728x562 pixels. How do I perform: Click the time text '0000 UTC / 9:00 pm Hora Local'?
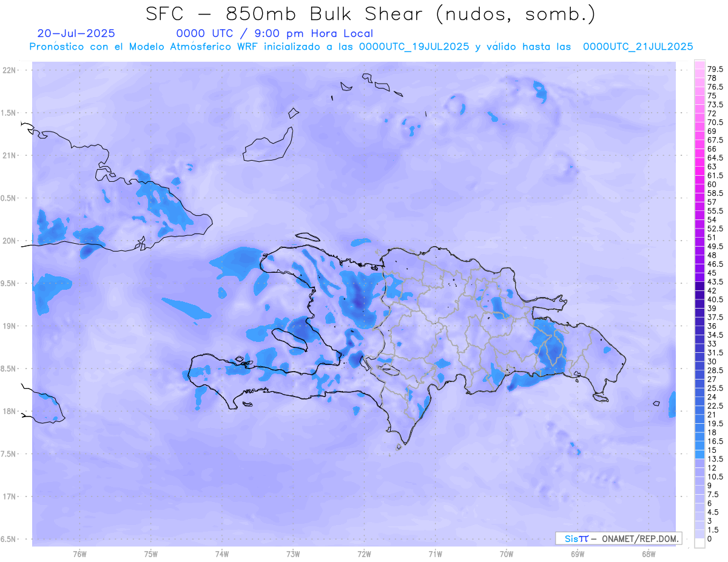274,34
